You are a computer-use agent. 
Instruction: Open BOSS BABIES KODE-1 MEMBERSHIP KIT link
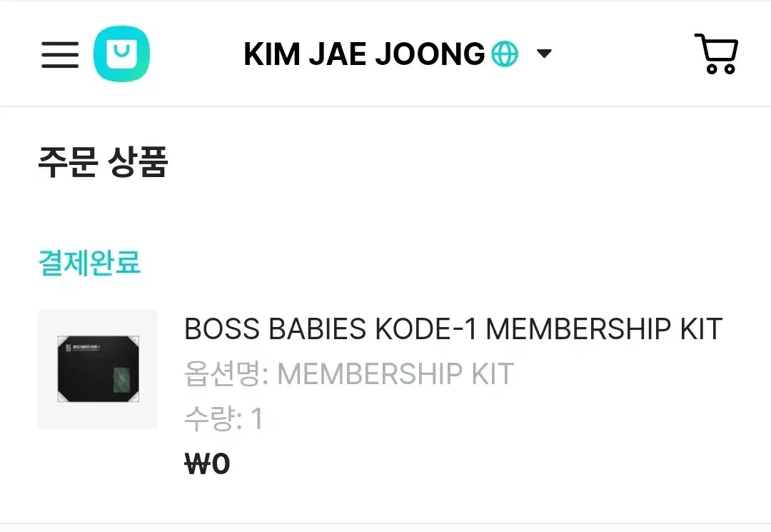[x=453, y=329]
